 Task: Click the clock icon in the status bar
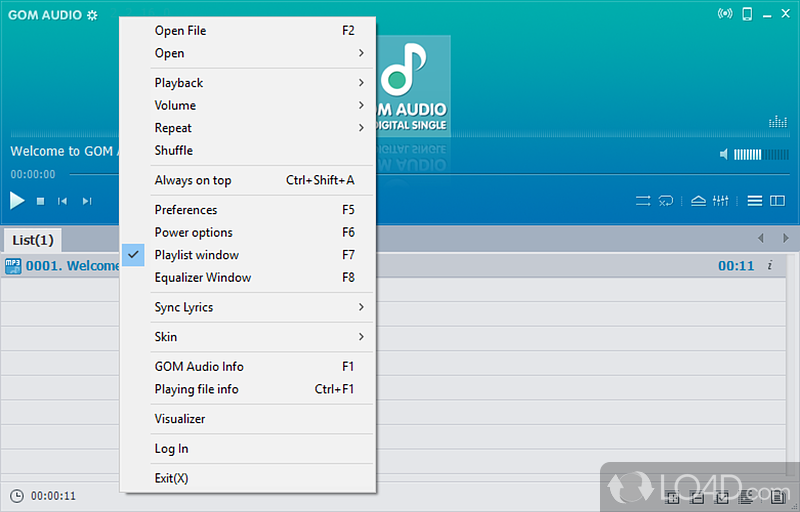tap(17, 496)
